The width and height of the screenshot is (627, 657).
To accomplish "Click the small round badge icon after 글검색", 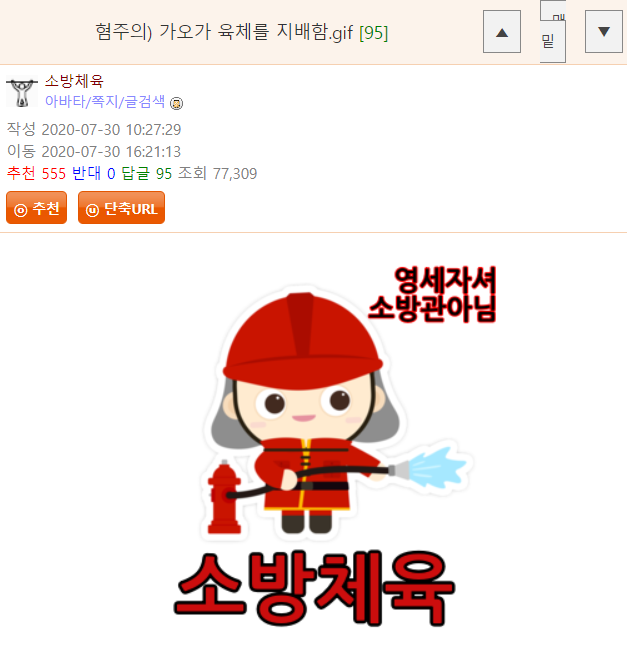I will click(x=176, y=103).
